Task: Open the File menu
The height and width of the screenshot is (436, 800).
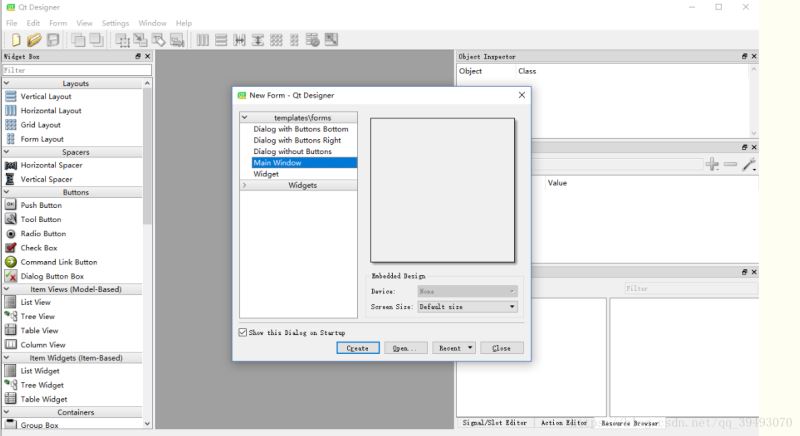Action: tap(12, 23)
